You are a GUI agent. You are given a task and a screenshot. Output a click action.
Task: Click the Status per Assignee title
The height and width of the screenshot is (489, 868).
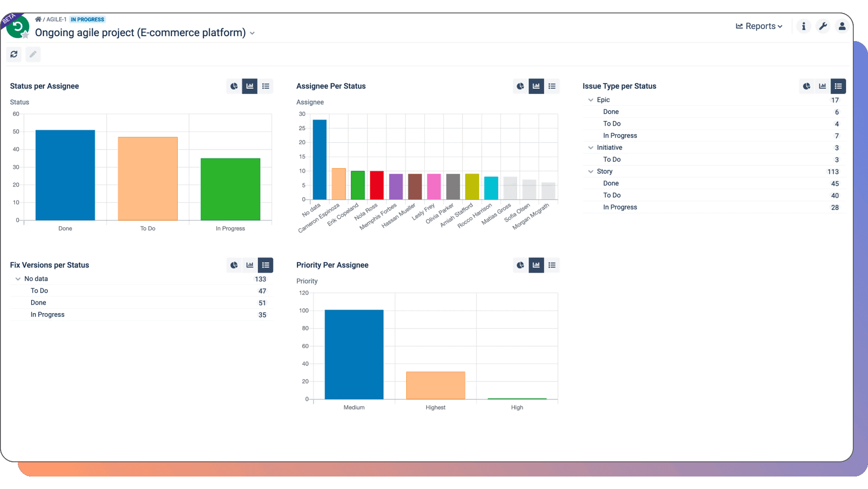coord(45,86)
